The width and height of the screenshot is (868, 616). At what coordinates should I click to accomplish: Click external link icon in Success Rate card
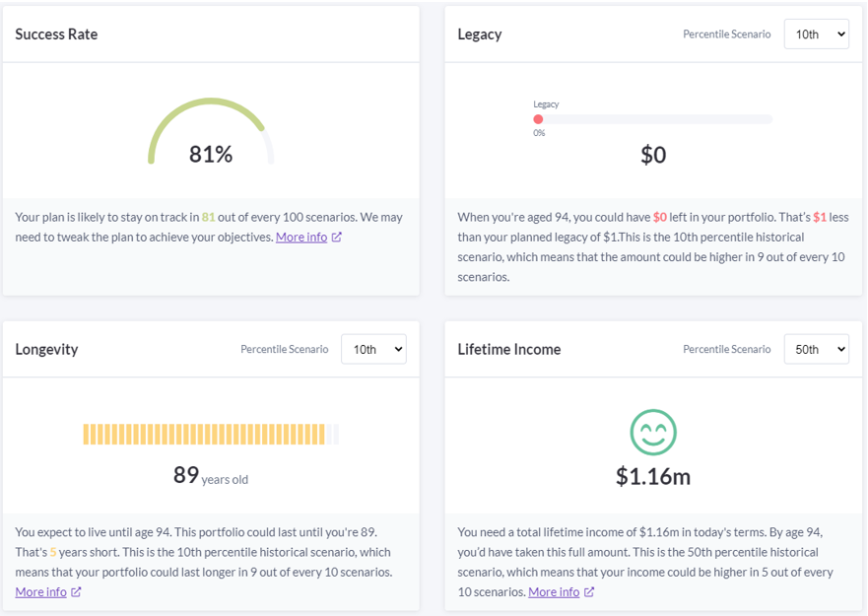click(337, 237)
